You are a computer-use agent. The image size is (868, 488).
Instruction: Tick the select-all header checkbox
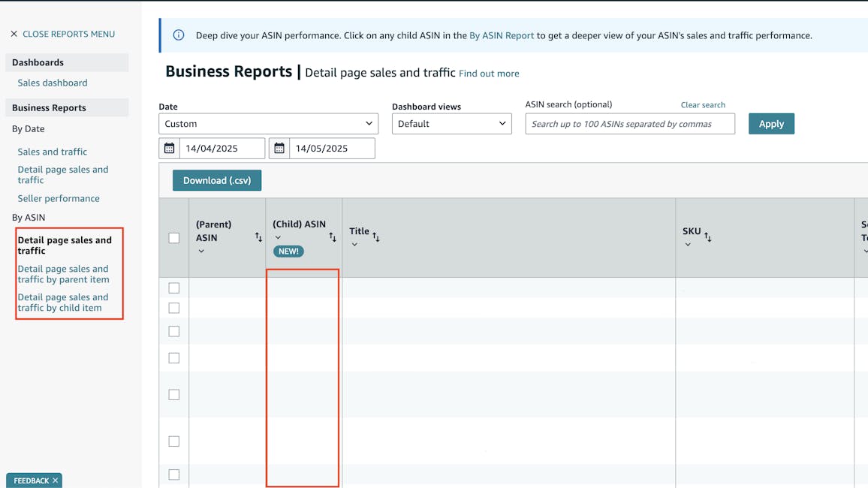click(174, 238)
